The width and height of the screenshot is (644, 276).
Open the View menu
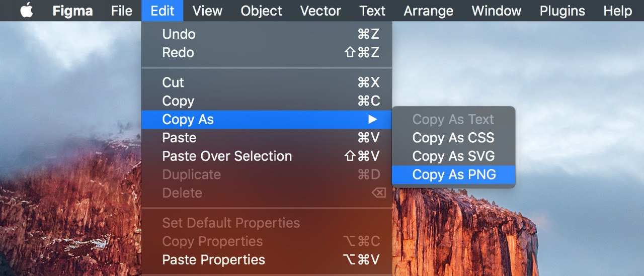208,11
